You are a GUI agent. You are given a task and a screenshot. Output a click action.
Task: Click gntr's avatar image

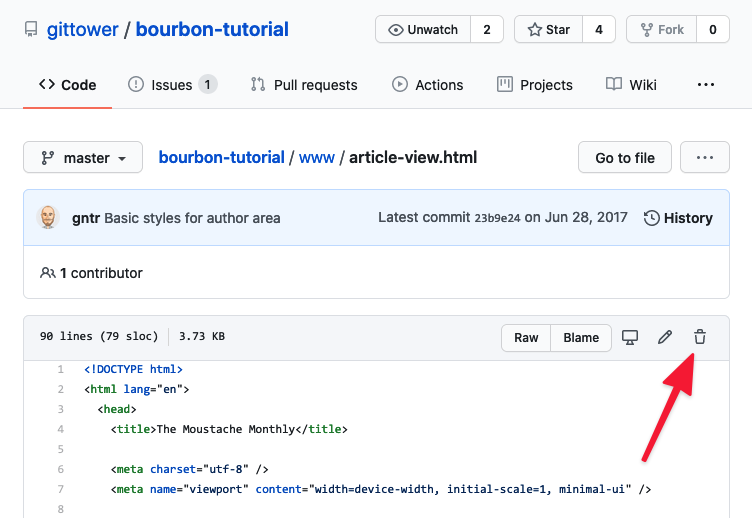click(x=48, y=218)
